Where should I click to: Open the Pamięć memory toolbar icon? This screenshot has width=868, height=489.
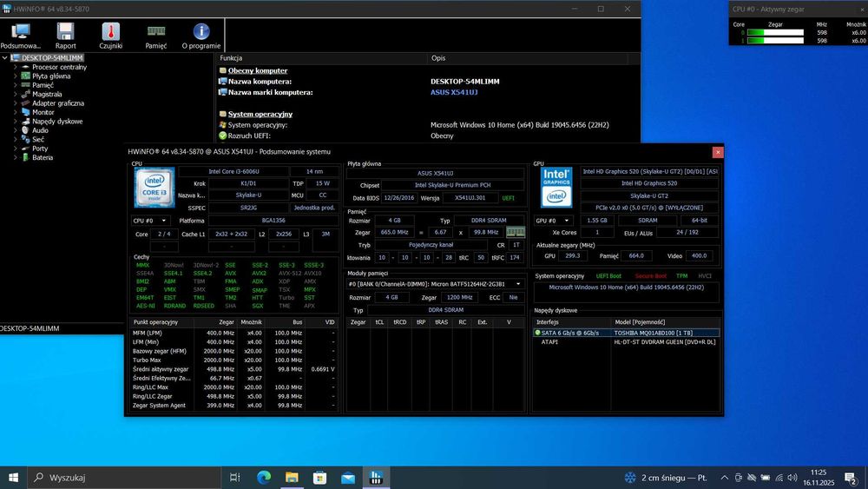point(156,36)
